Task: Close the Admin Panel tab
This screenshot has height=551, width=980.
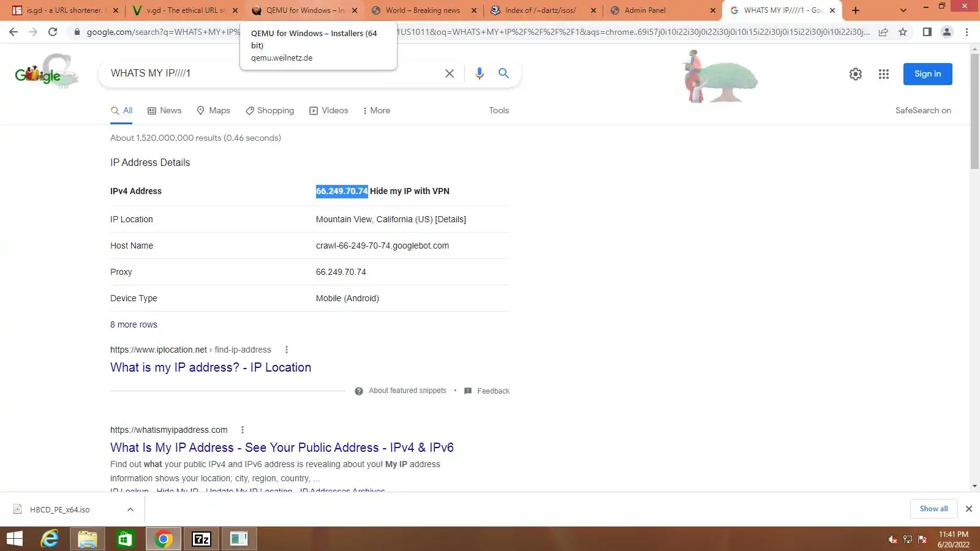Action: tap(712, 10)
